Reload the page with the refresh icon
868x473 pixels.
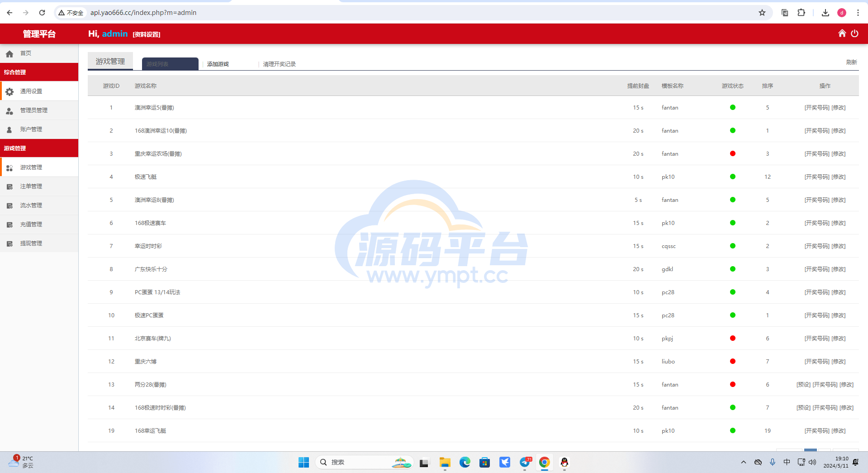(42, 13)
